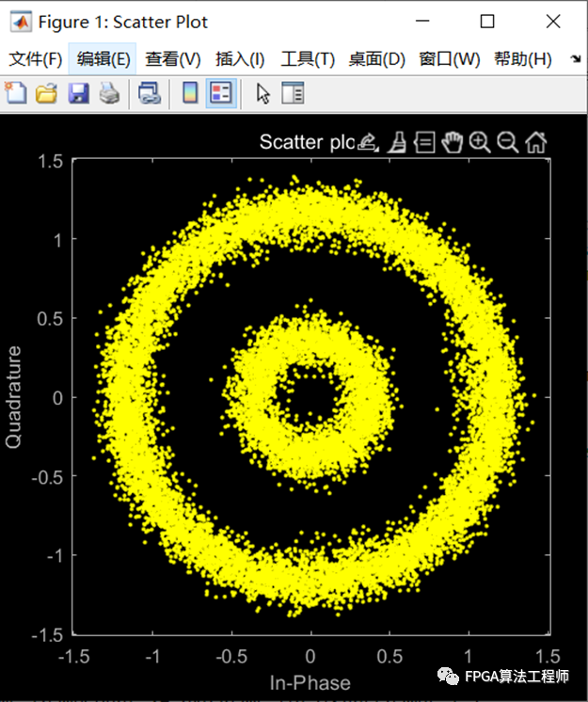The image size is (588, 702).
Task: Open the 窗口(W) menu
Action: [x=450, y=58]
